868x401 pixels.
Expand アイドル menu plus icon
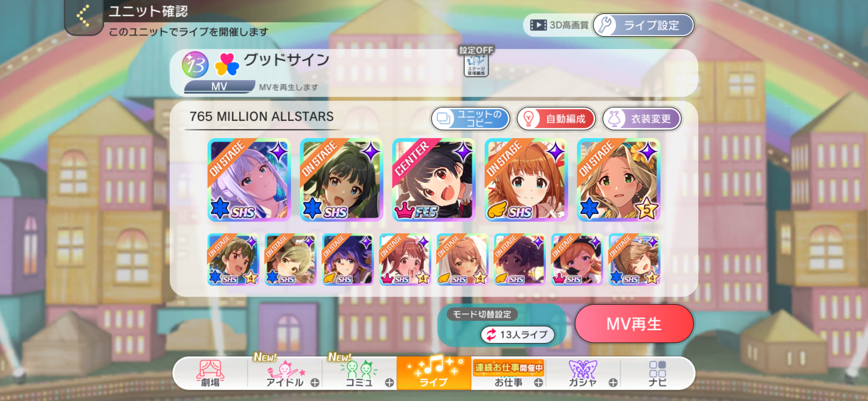[315, 382]
